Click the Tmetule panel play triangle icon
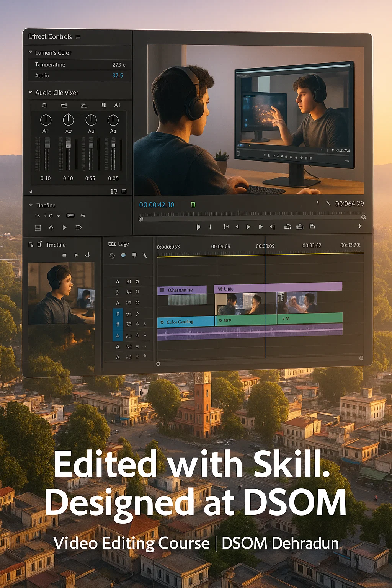 [x=77, y=255]
